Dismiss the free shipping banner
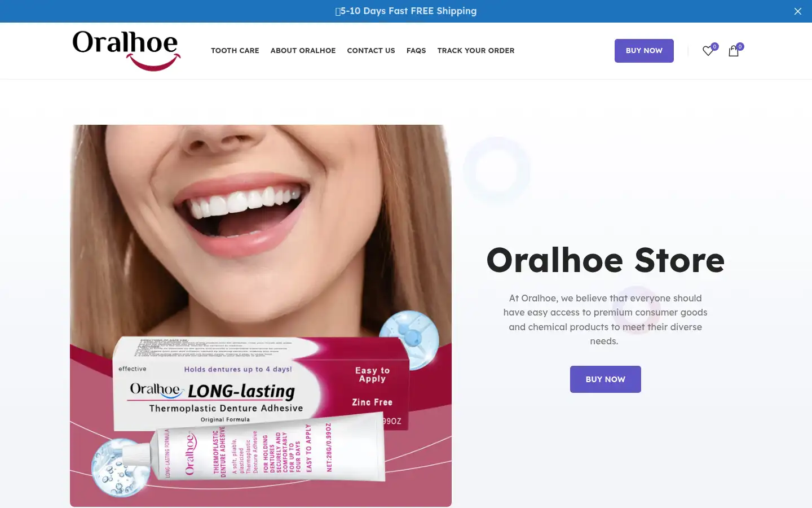Image resolution: width=812 pixels, height=508 pixels. tap(797, 11)
